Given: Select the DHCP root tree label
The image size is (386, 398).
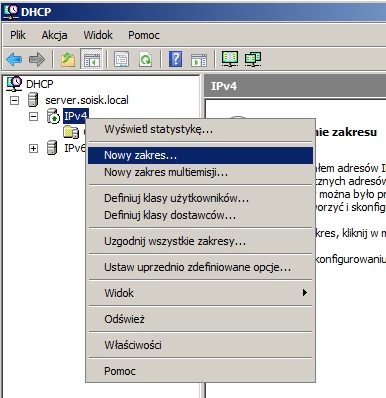Looking at the screenshot, I should (40, 84).
